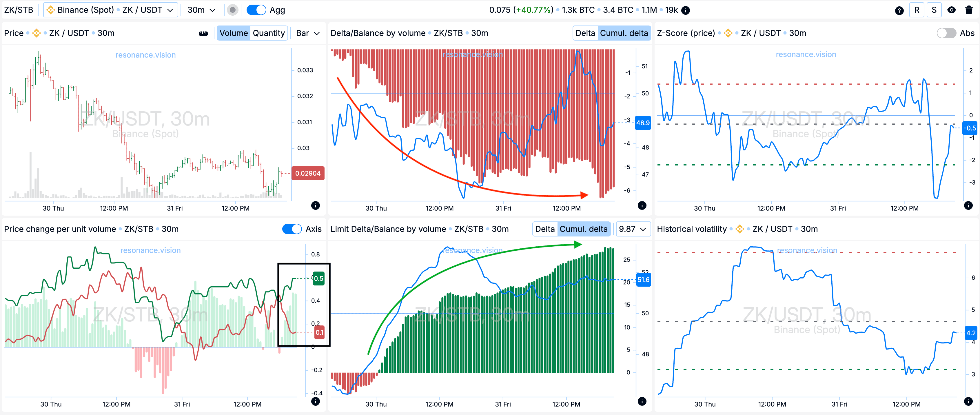The image size is (980, 415).
Task: Select the Delta tab in Delta/Balance panel
Action: (x=585, y=33)
